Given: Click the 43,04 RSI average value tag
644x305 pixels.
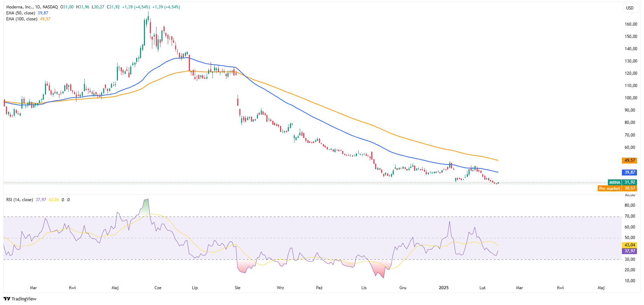Looking at the screenshot, I should pyautogui.click(x=630, y=245).
